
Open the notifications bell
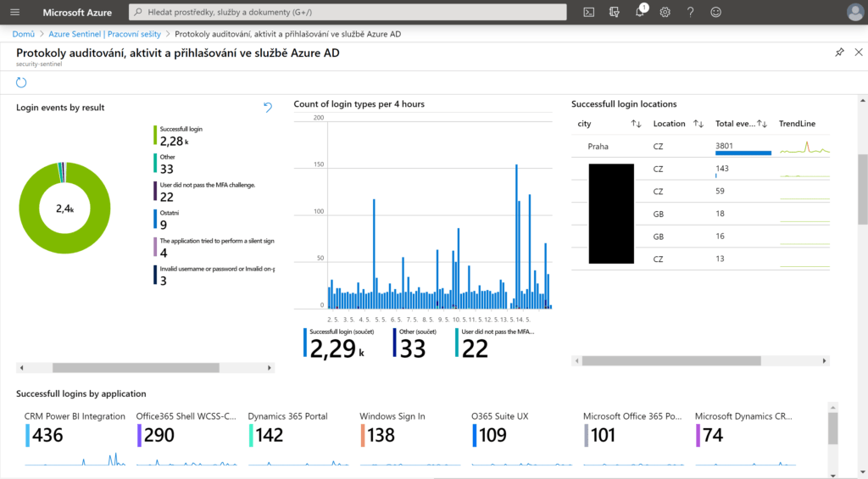(x=640, y=12)
